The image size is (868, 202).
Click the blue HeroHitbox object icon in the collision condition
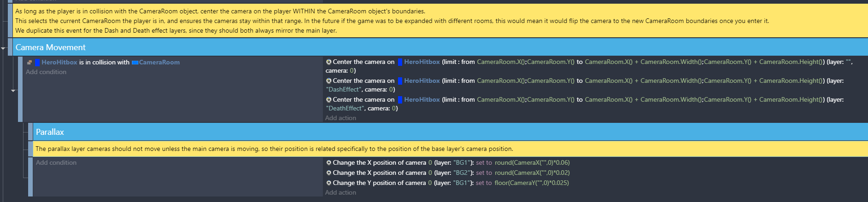pyautogui.click(x=37, y=63)
